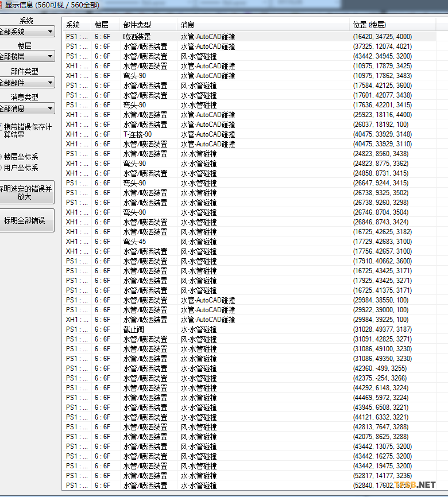
Task: Expand the 消息类型 dropdown showing 全部消息
Action: [x=26, y=108]
